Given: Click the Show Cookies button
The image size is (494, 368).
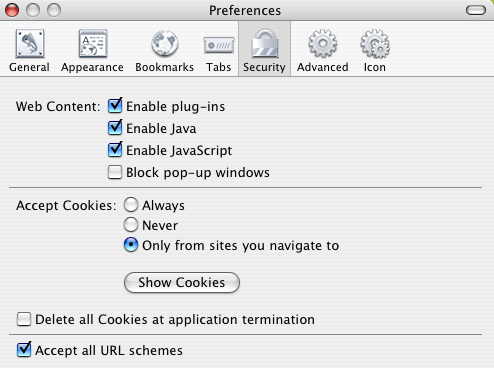Looking at the screenshot, I should click(x=182, y=282).
